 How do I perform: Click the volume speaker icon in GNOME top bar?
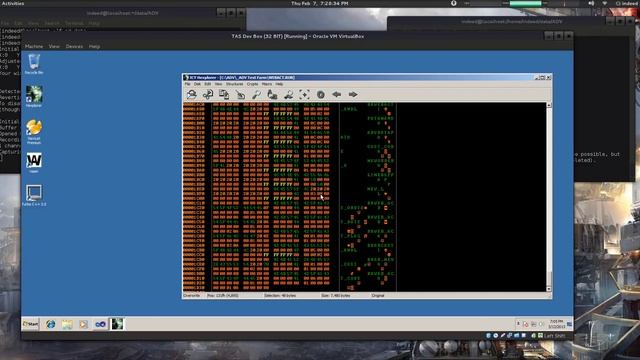591,3
